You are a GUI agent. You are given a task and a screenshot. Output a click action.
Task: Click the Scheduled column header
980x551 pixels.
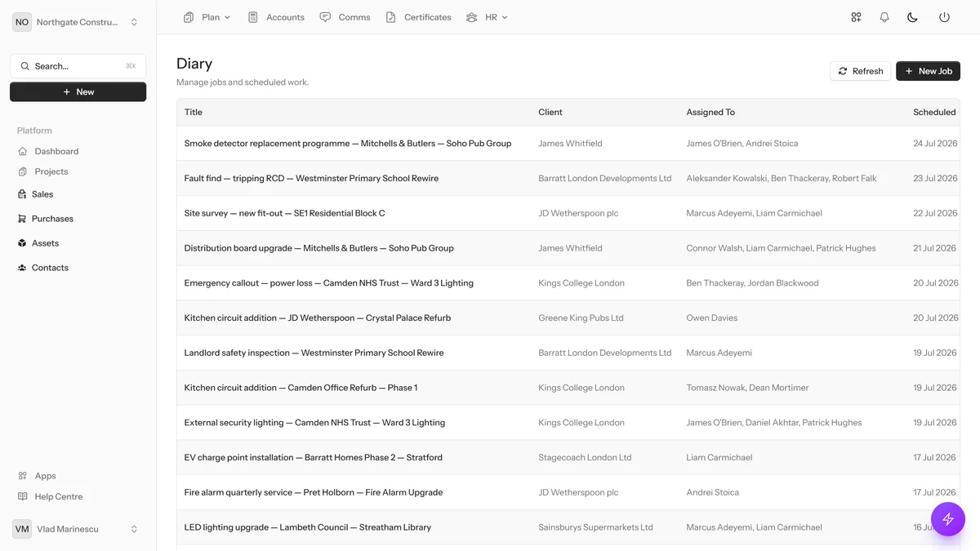[934, 112]
